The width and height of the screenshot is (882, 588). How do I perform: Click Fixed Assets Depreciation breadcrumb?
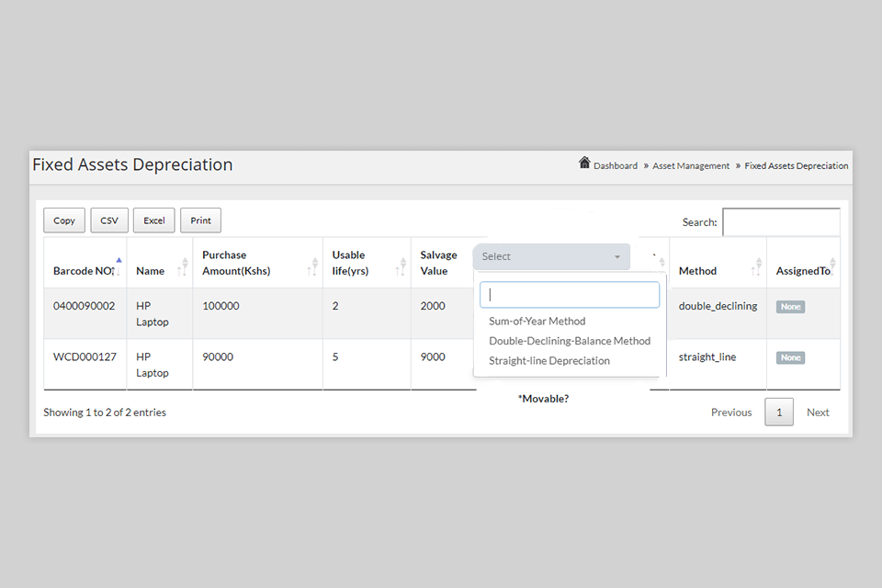796,165
